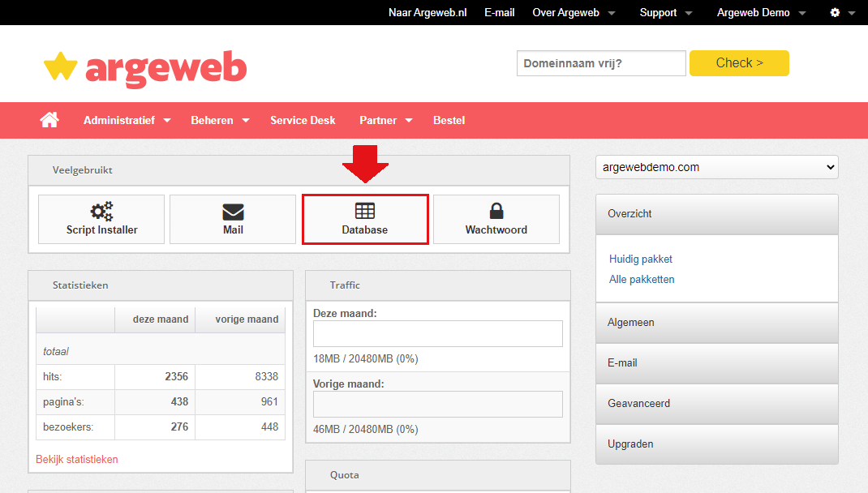Click the yellow Check button
Screen dimensions: 868x493
click(739, 63)
